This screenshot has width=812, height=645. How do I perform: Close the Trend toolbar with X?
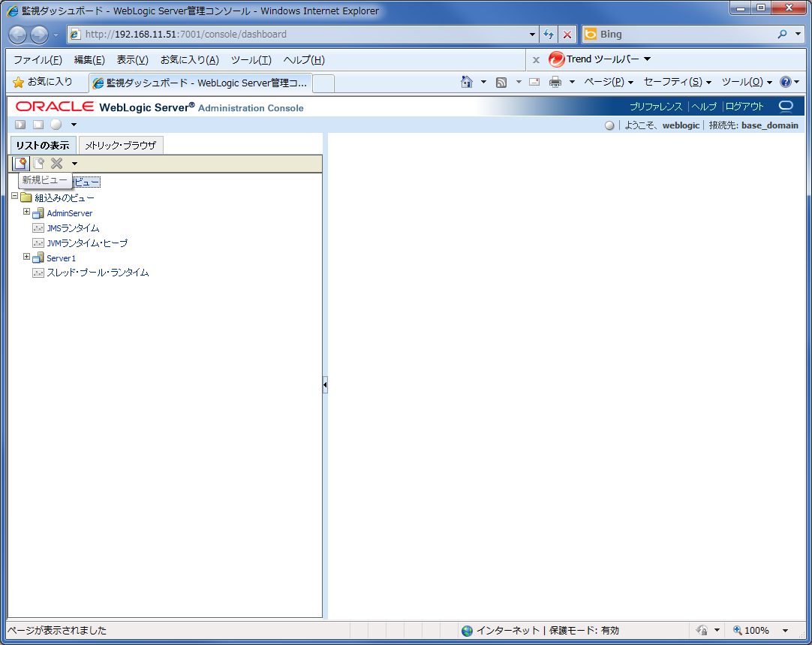536,60
